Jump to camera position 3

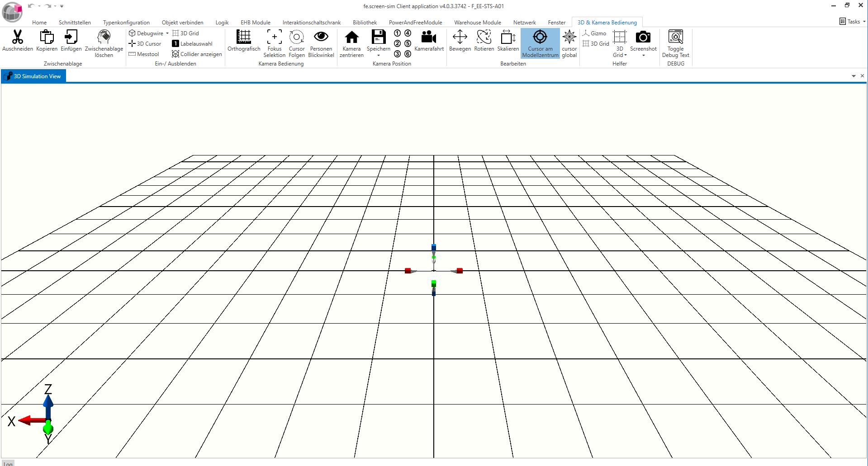pyautogui.click(x=397, y=54)
